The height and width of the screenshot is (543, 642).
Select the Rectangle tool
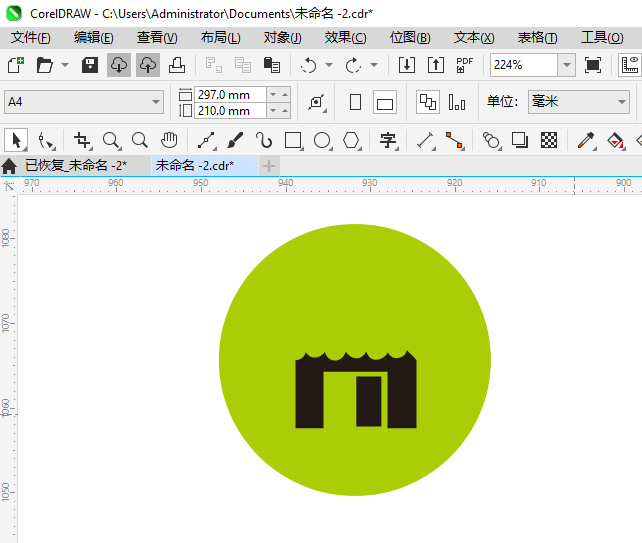click(293, 140)
